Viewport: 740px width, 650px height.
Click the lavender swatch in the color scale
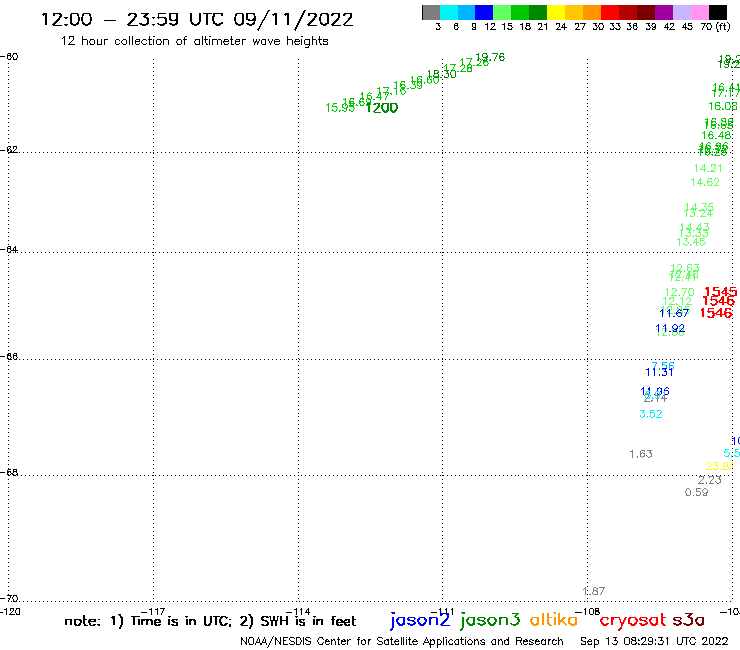click(681, 13)
